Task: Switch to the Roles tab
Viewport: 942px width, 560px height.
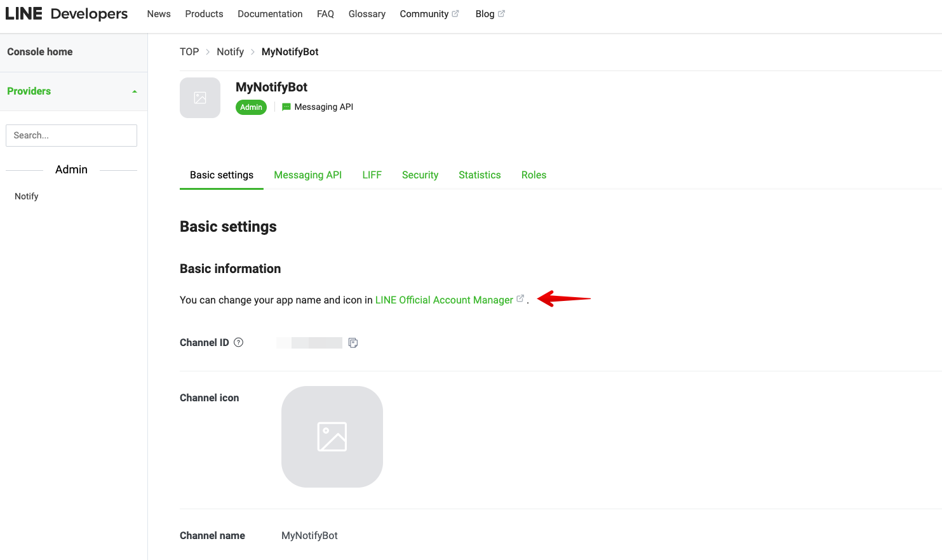Action: 534,175
